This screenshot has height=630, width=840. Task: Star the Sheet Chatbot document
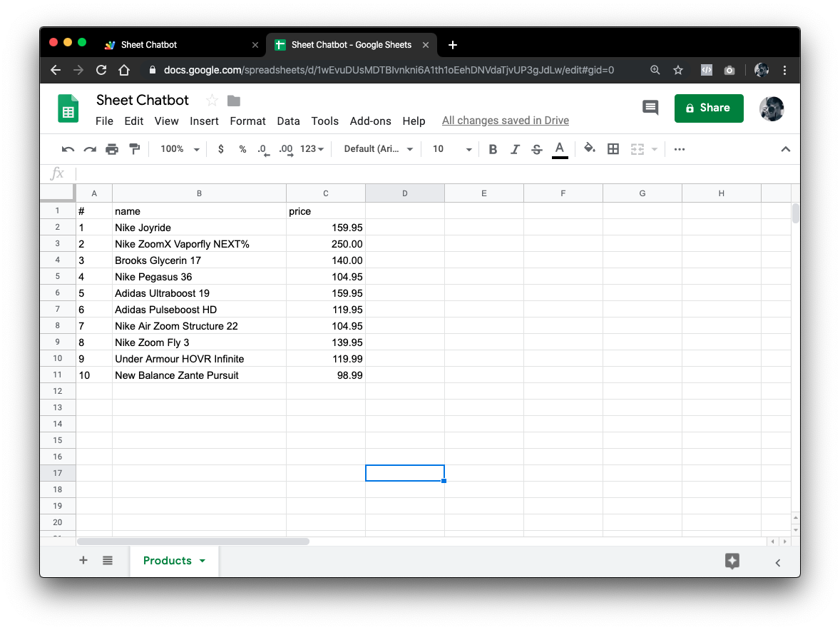pos(212,101)
